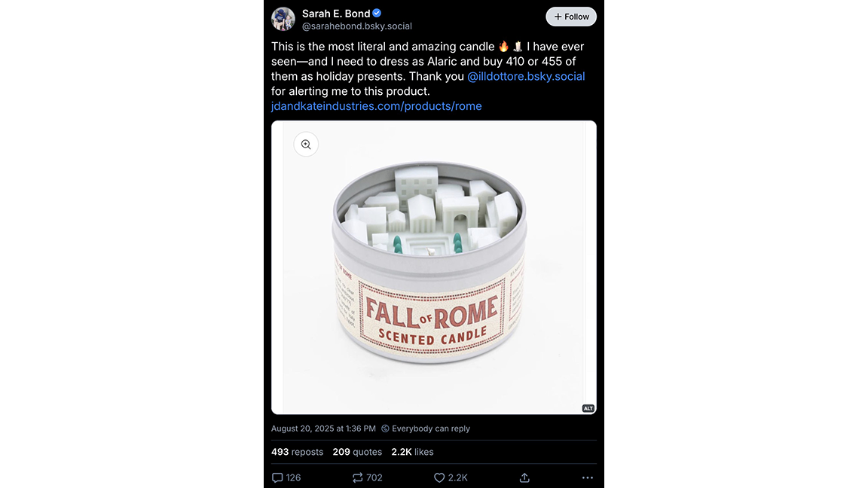View the 493 reposts list
This screenshot has height=488, width=868.
coord(296,451)
